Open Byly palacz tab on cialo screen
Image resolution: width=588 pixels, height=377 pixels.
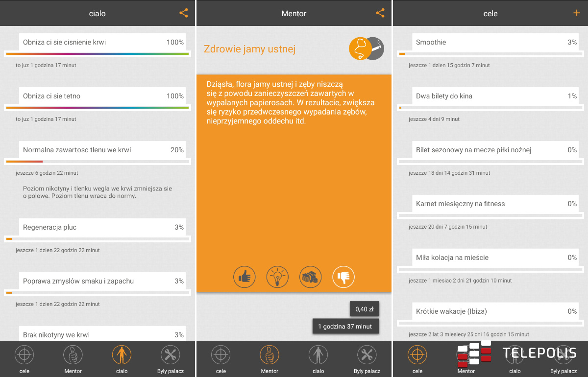click(x=171, y=359)
